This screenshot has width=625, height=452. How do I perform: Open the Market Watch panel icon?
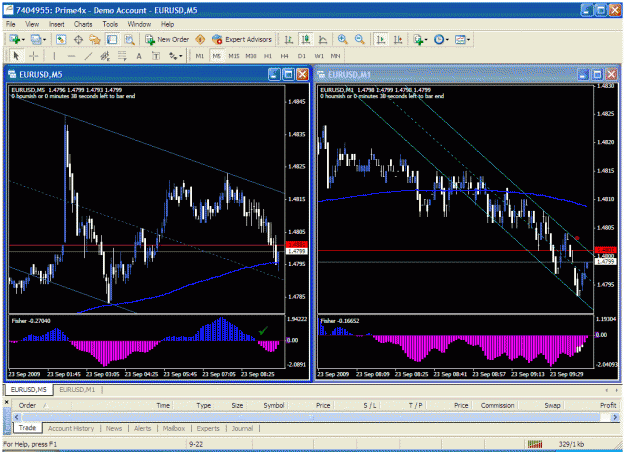[61, 39]
